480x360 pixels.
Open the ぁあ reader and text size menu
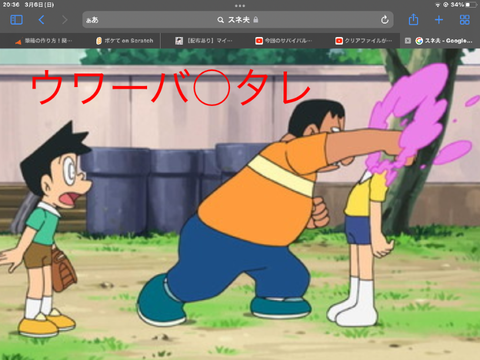(x=92, y=20)
